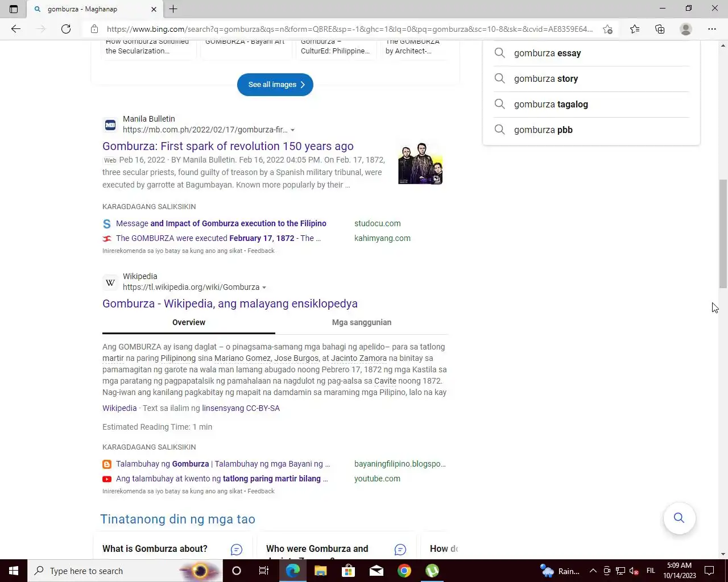Viewport: 728px width, 582px height.
Task: Open Rain weather widget in taskbar
Action: pyautogui.click(x=560, y=571)
